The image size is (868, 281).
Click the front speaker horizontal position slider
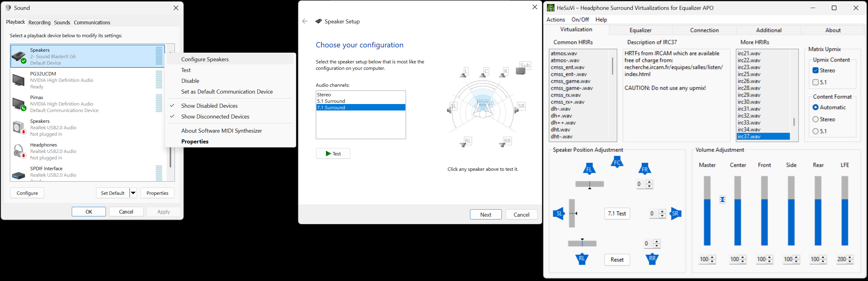(589, 184)
